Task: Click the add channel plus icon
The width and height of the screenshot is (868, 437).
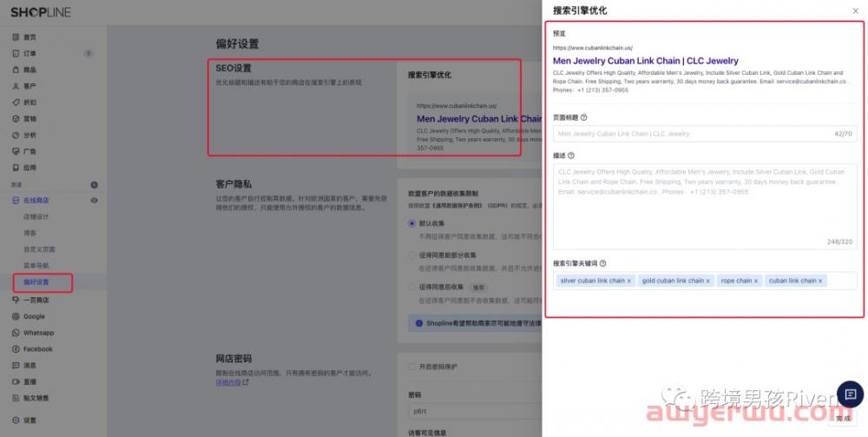Action: click(95, 185)
